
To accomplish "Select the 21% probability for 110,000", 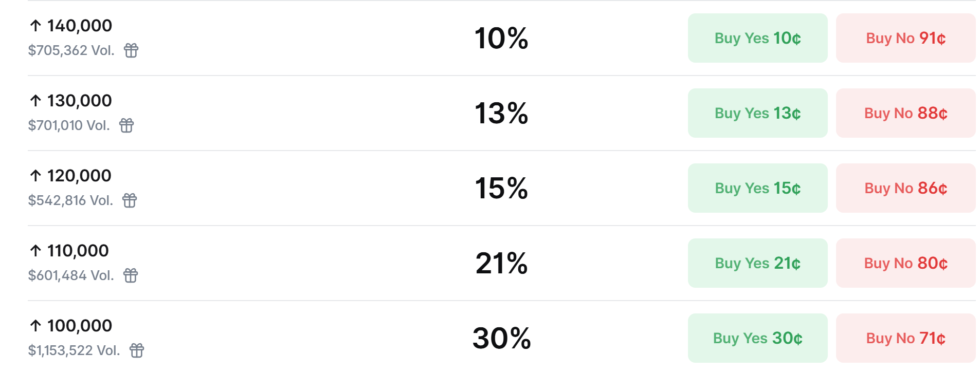I will point(501,263).
